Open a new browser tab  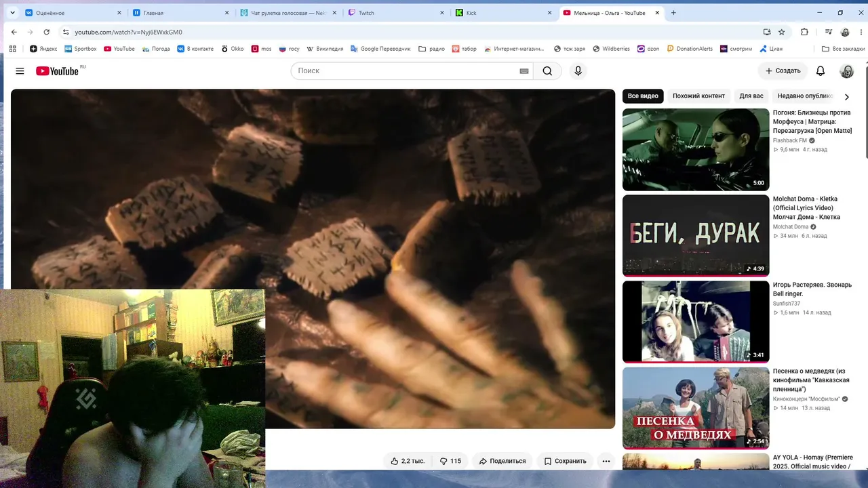click(673, 13)
